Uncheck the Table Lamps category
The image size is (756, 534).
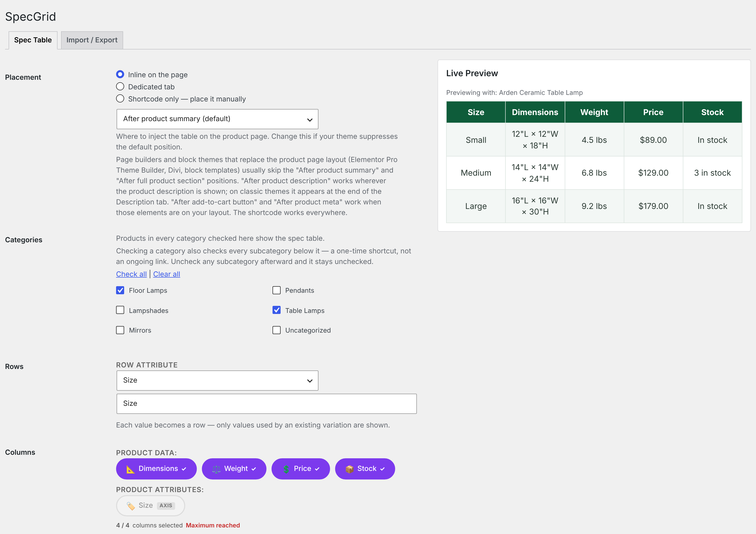277,310
